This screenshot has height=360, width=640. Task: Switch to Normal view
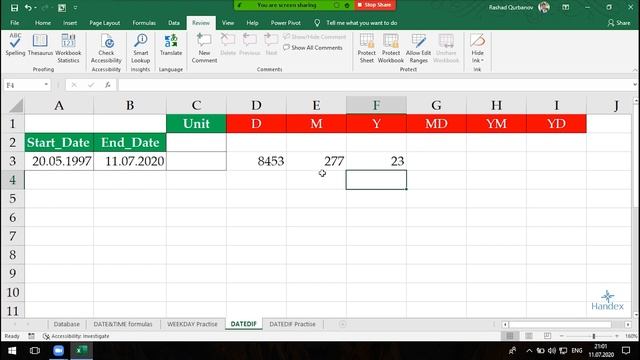tap(510, 336)
